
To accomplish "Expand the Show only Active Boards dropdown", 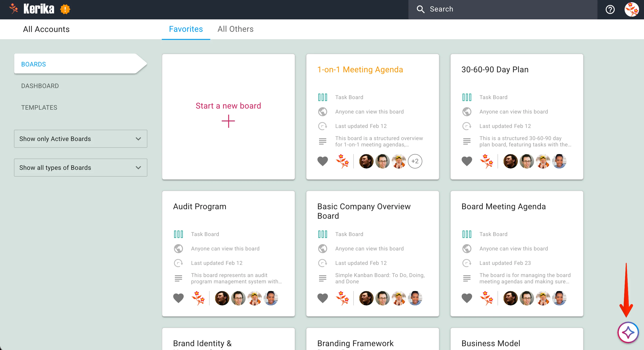I will pos(80,139).
